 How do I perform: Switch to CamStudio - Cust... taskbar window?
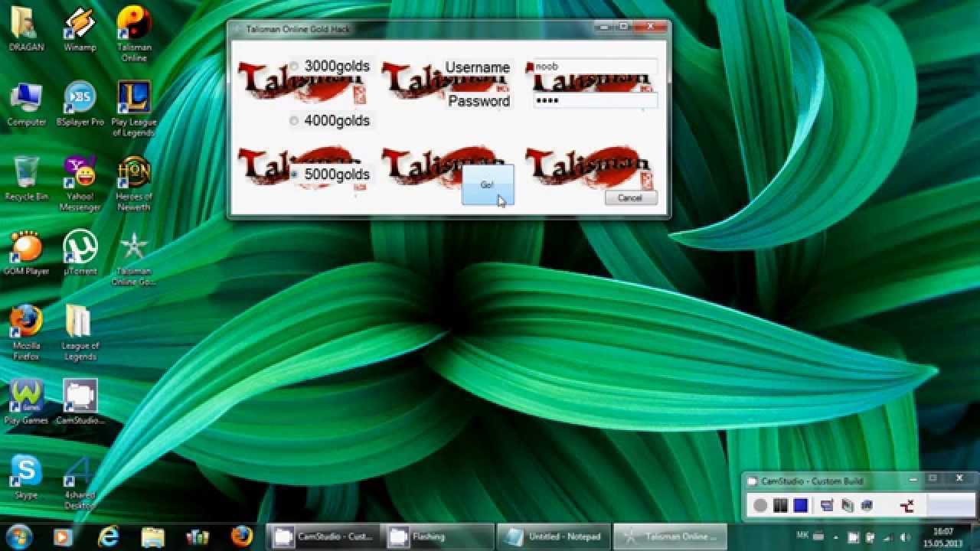322,536
